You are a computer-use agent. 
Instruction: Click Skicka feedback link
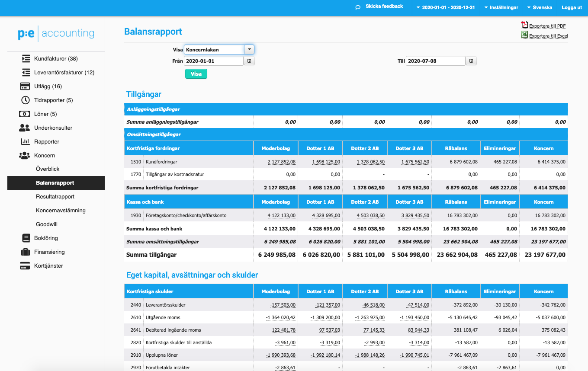tap(384, 6)
